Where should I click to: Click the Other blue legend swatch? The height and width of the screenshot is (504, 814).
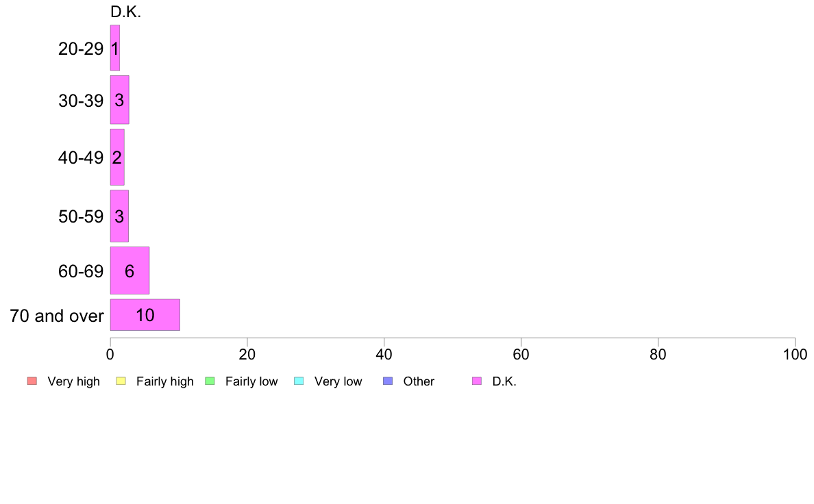[388, 381]
